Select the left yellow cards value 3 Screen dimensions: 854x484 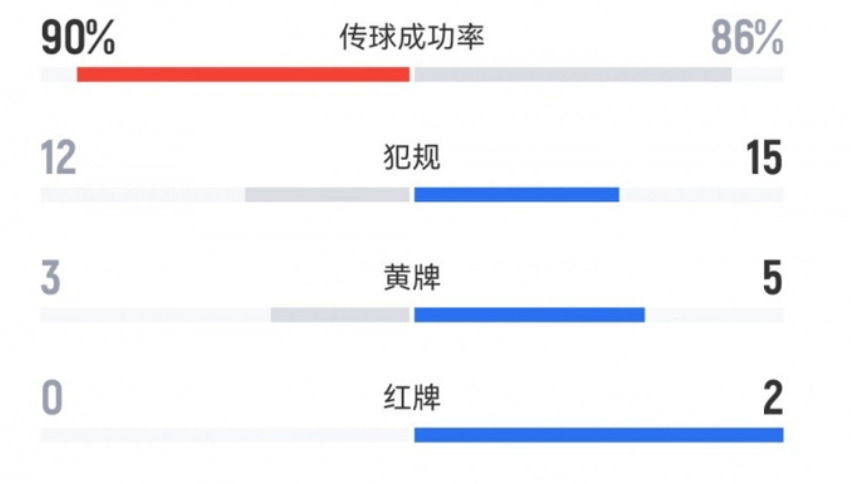click(x=51, y=278)
